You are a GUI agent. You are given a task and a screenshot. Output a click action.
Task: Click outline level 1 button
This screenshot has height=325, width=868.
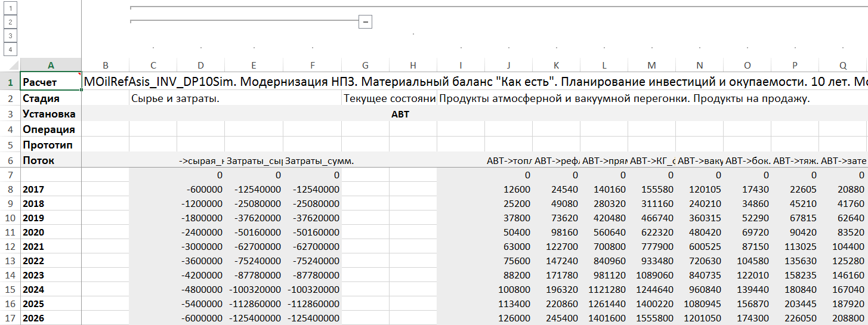(10, 8)
